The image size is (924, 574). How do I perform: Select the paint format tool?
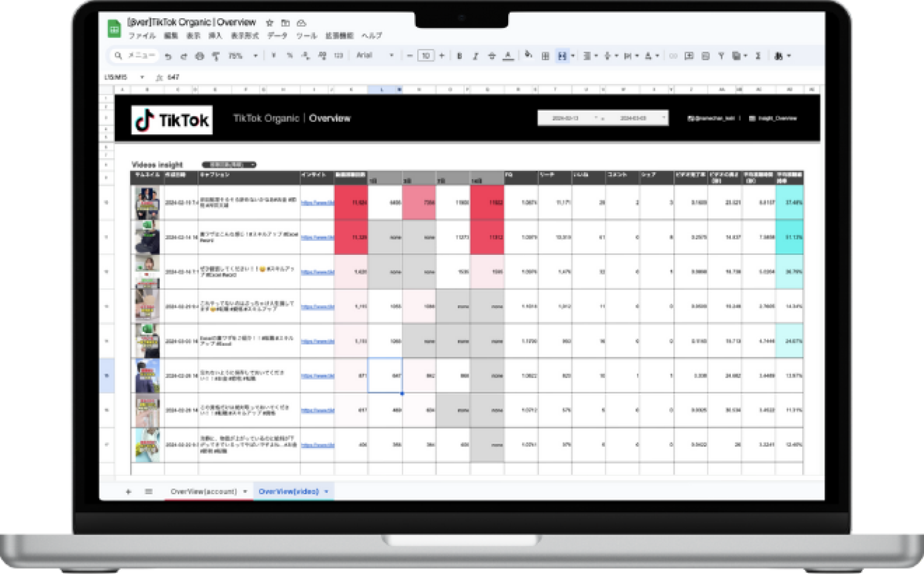click(x=216, y=56)
